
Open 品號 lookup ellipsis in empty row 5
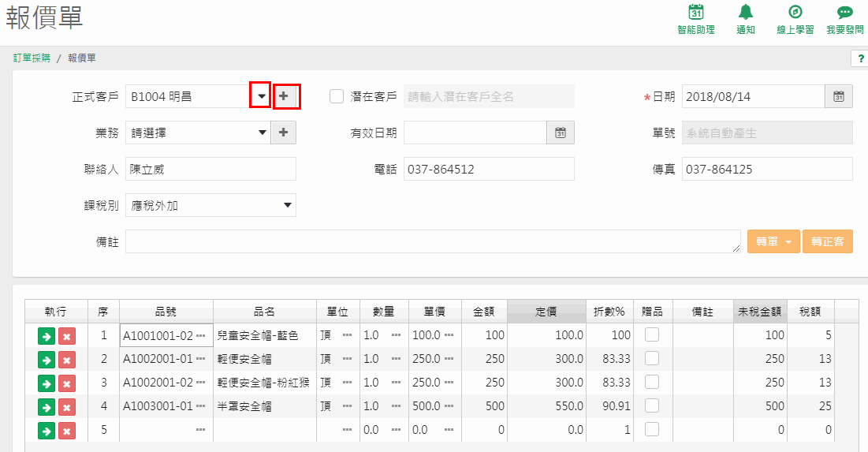200,430
